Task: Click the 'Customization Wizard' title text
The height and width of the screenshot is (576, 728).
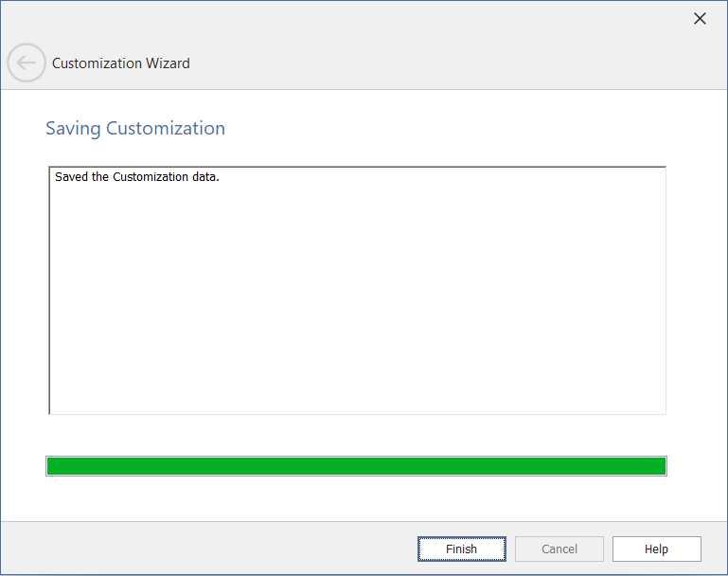Action: coord(121,63)
